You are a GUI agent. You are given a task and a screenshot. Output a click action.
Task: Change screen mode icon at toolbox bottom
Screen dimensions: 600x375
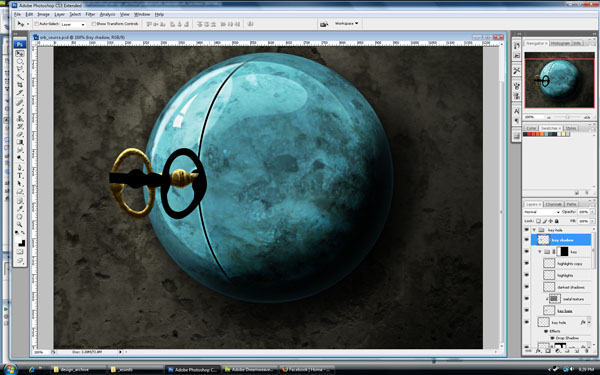coord(20,261)
